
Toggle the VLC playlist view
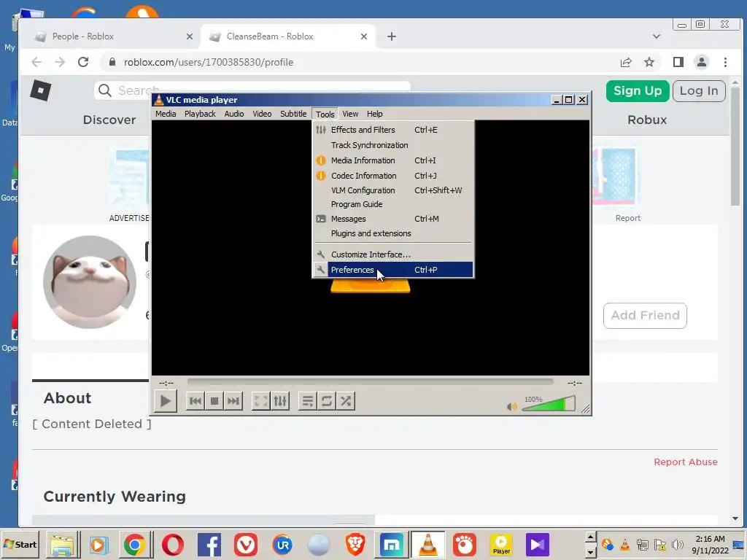pyautogui.click(x=308, y=401)
